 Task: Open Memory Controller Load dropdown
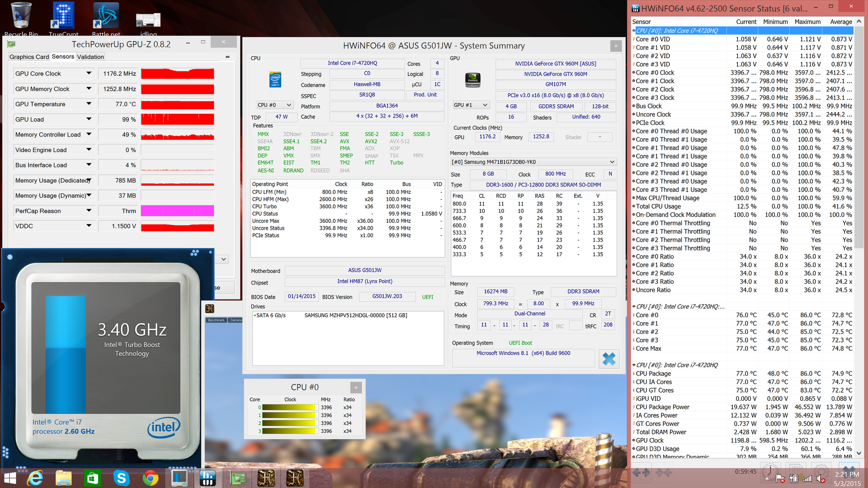pyautogui.click(x=89, y=134)
